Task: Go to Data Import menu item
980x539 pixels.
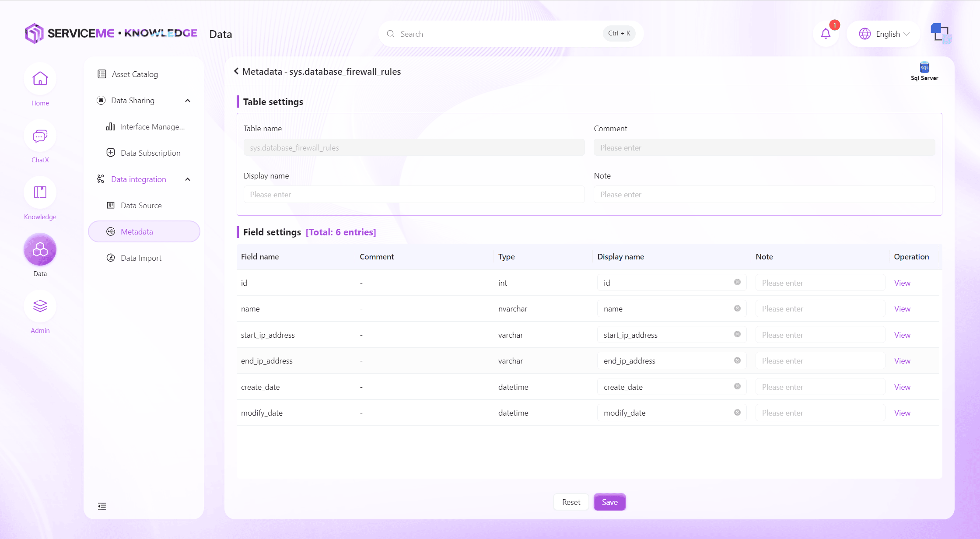Action: 141,258
